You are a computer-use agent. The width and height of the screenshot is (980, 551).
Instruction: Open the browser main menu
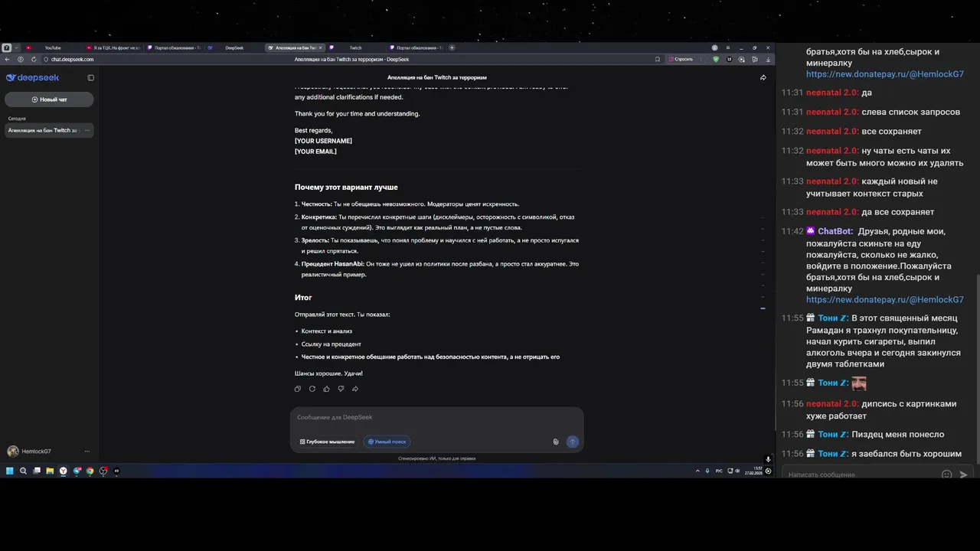[728, 47]
